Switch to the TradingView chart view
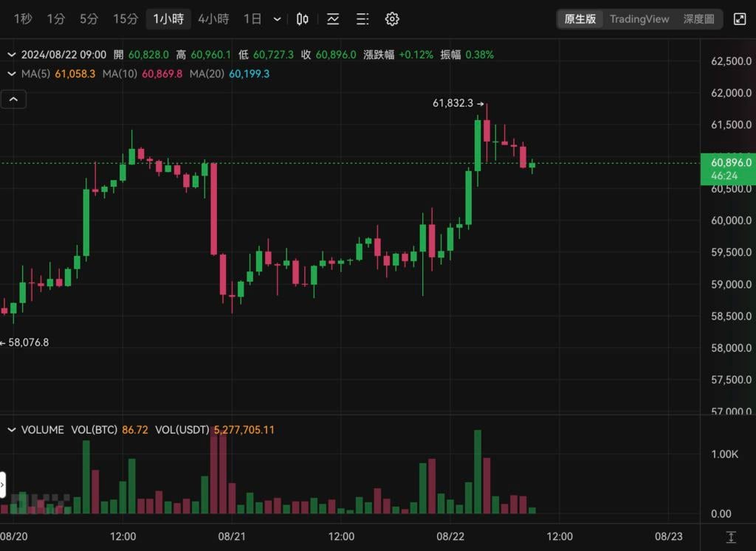Viewport: 756px width, 551px height. pos(639,19)
